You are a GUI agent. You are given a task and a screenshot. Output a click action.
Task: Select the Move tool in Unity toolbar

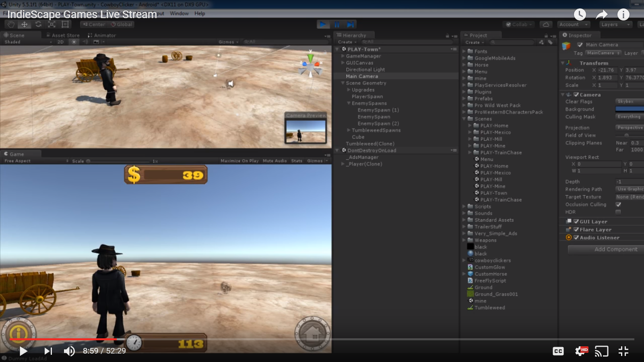click(x=25, y=25)
